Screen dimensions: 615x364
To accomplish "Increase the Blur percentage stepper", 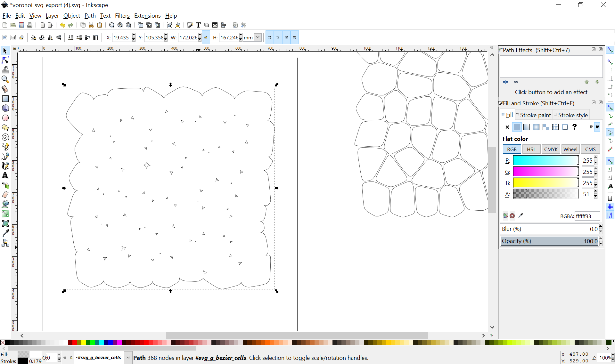I will click(601, 227).
